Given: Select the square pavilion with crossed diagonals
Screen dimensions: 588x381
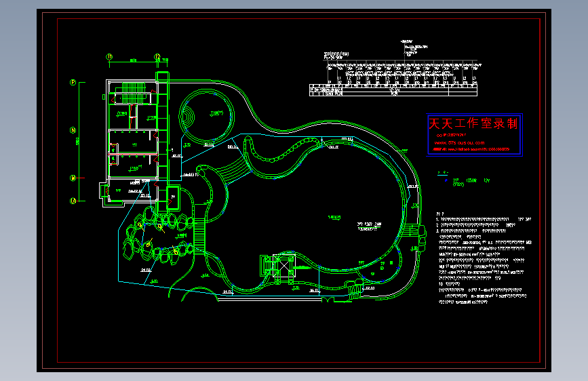Looking at the screenshot, I should [x=284, y=266].
